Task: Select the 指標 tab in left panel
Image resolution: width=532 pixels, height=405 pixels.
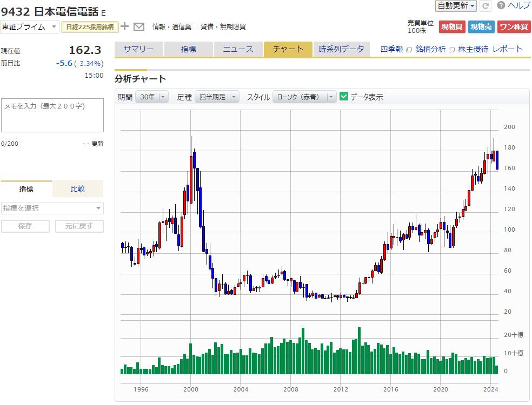Action: pyautogui.click(x=26, y=188)
